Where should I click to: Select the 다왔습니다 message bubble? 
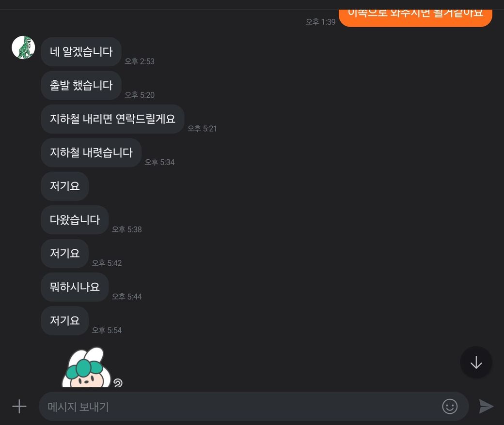click(75, 220)
